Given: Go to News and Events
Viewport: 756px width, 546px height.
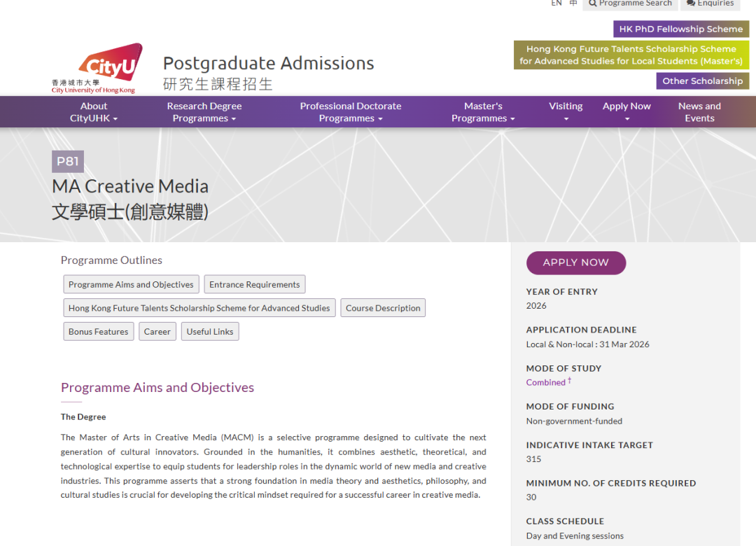Looking at the screenshot, I should 699,112.
